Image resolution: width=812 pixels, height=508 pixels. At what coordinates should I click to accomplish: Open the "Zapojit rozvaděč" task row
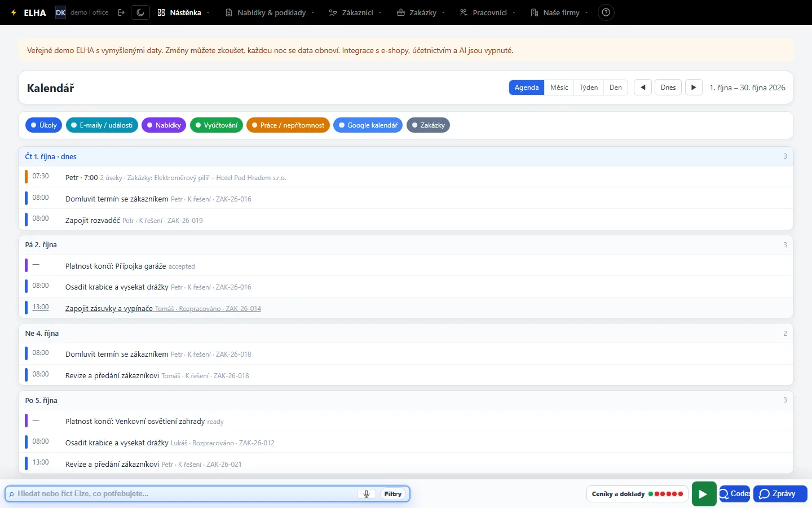tap(406, 220)
